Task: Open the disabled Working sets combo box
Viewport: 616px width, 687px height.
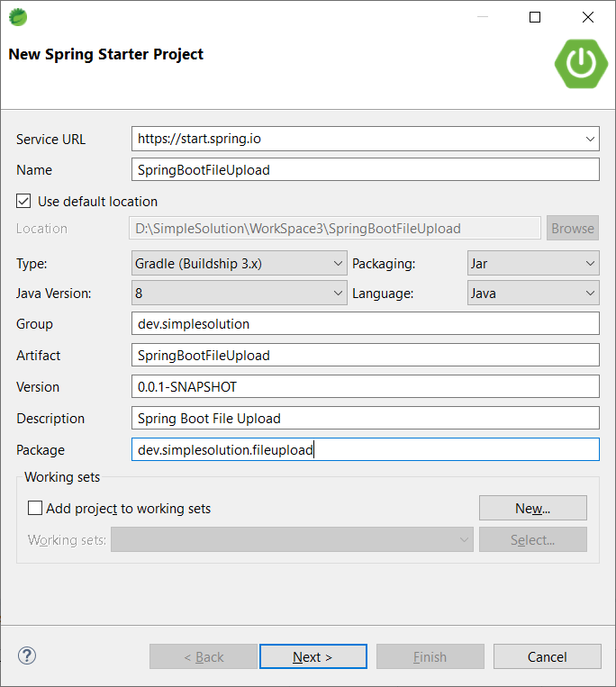Action: point(292,540)
